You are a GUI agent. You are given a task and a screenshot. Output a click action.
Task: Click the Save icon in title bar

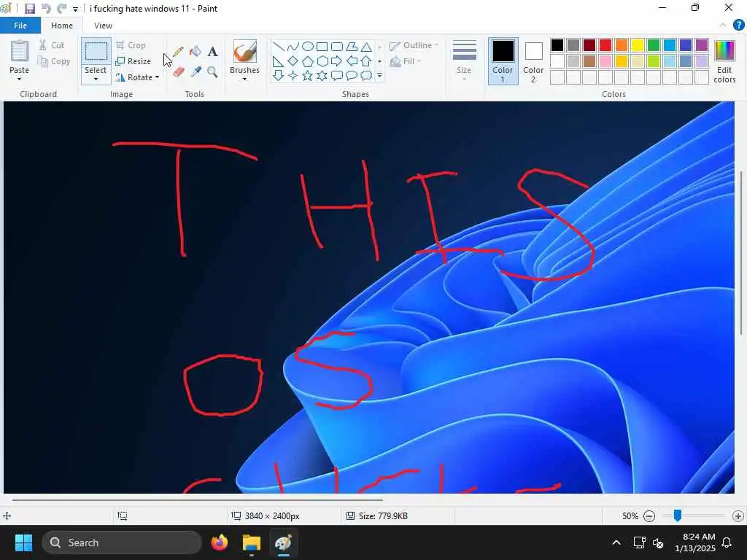30,9
